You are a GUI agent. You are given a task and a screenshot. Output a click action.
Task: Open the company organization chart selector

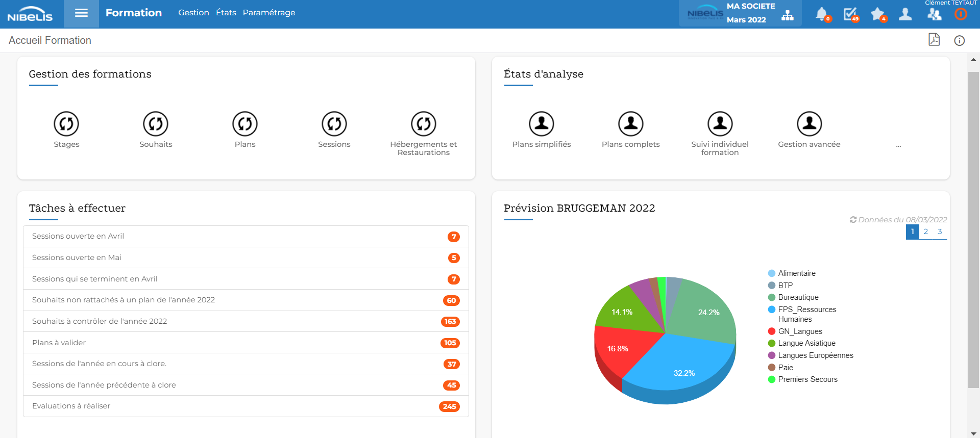tap(788, 15)
